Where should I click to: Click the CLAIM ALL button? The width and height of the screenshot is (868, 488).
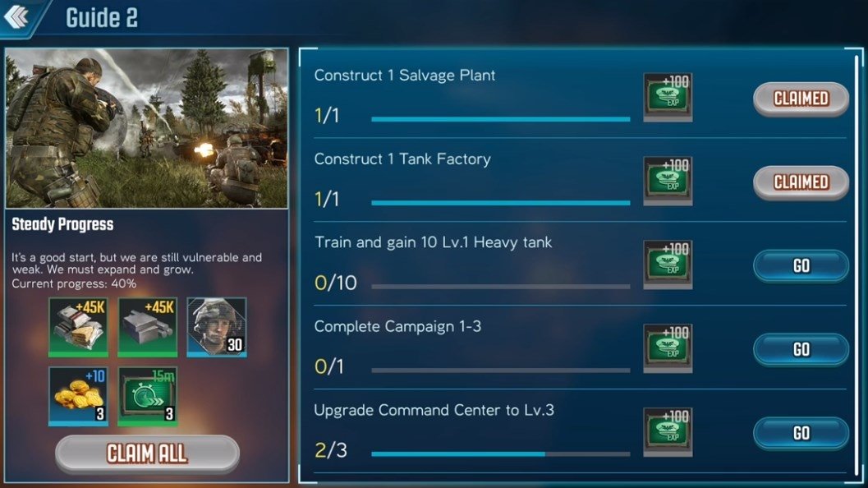(x=147, y=453)
